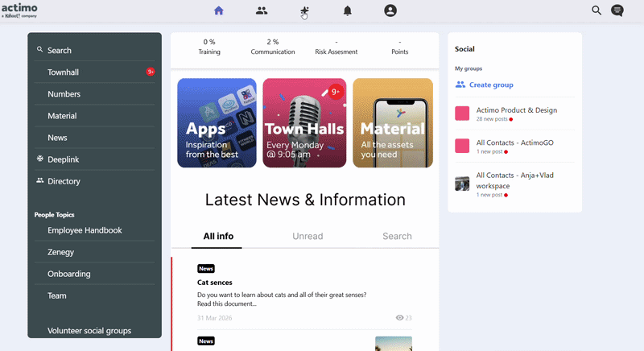
Task: Click the pink All Contacts - ActimoGO avatar
Action: [462, 146]
